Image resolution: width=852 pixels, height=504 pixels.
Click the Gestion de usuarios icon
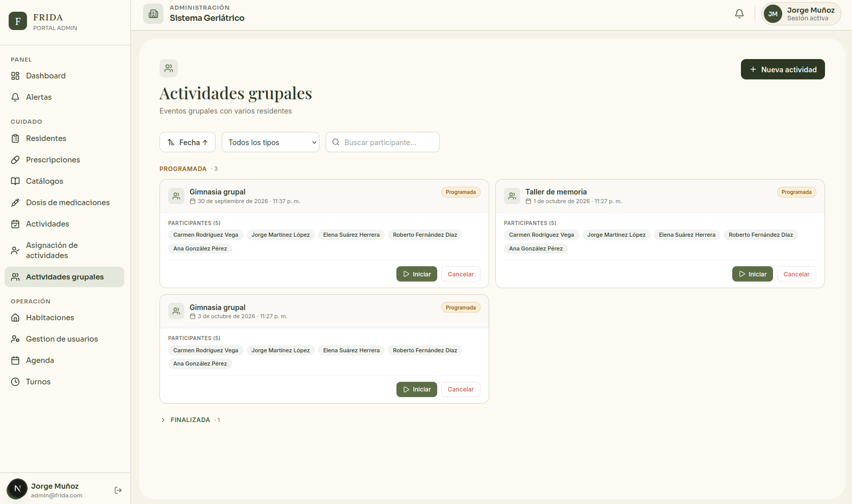tap(15, 339)
